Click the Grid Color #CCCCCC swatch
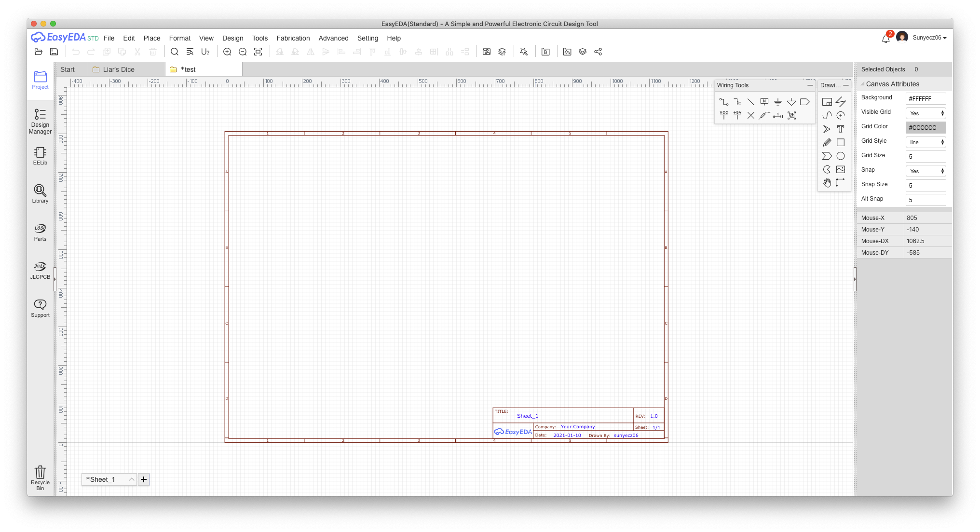This screenshot has width=980, height=532. coord(926,128)
